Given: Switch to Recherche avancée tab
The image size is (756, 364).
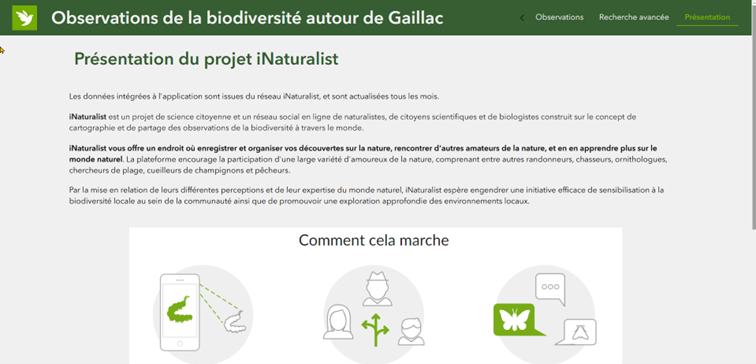Looking at the screenshot, I should point(634,17).
